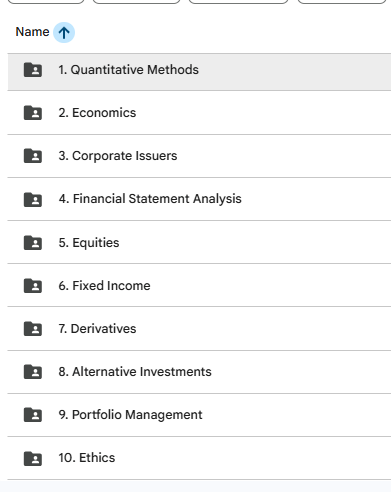
Task: Toggle the Name sort direction arrow
Action: tap(64, 32)
